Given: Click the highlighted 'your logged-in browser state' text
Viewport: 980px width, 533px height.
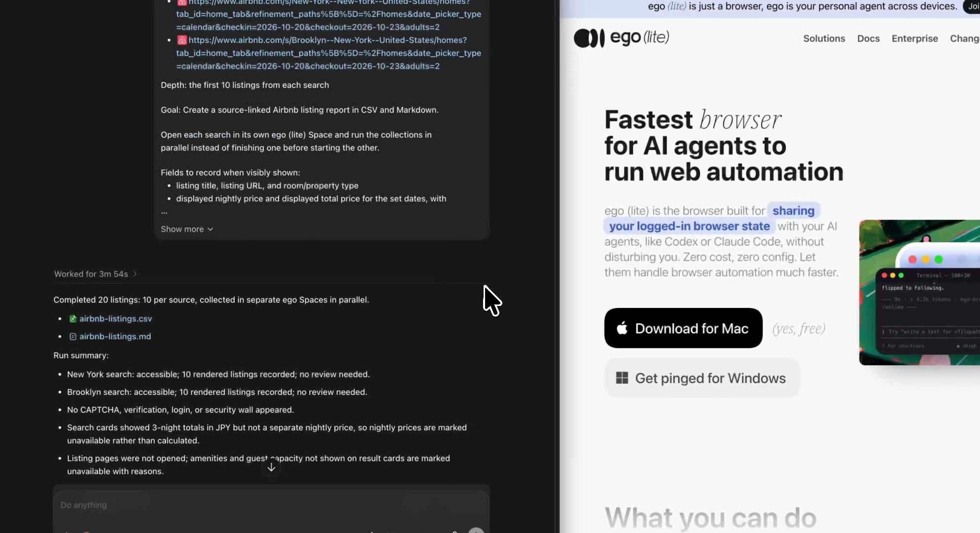Looking at the screenshot, I should [x=690, y=226].
